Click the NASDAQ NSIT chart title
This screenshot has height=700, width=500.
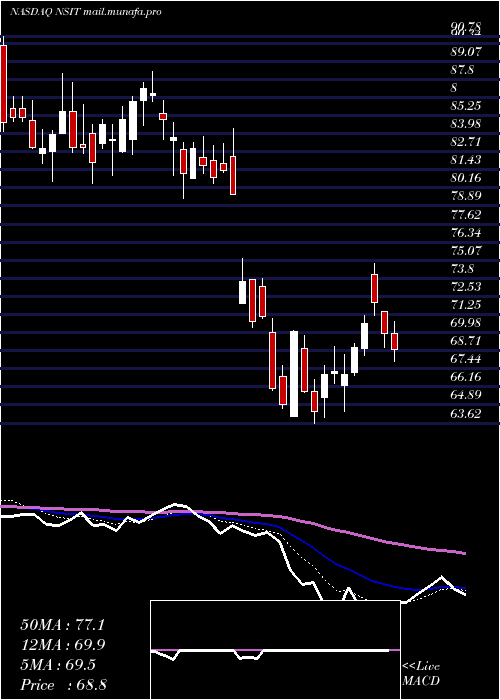pyautogui.click(x=85, y=12)
